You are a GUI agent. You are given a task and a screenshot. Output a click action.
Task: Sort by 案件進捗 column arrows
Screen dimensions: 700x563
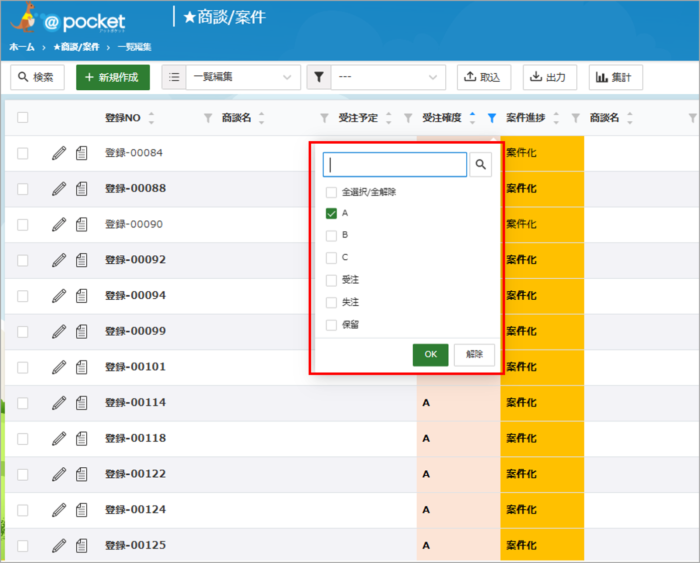coord(556,118)
